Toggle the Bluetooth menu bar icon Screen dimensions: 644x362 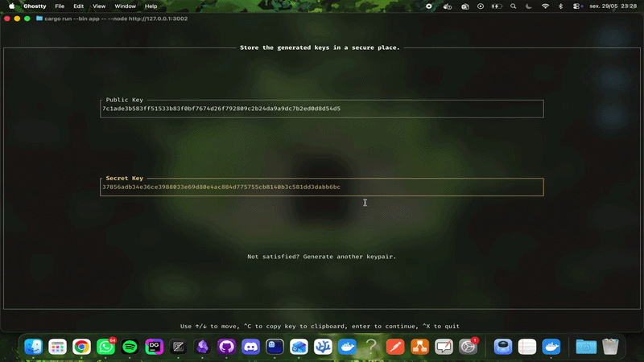tap(560, 6)
